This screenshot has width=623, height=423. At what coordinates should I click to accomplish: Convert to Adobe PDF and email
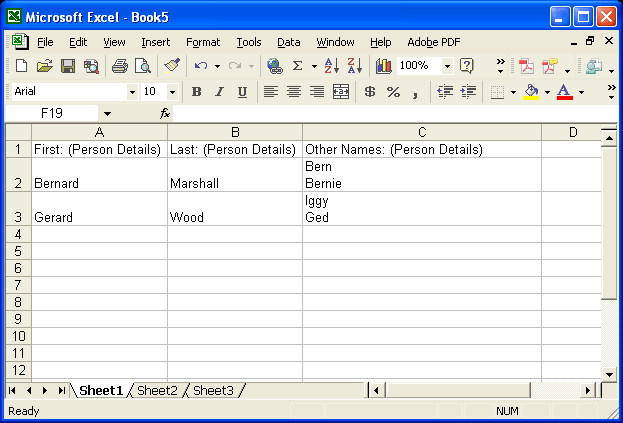click(x=550, y=66)
